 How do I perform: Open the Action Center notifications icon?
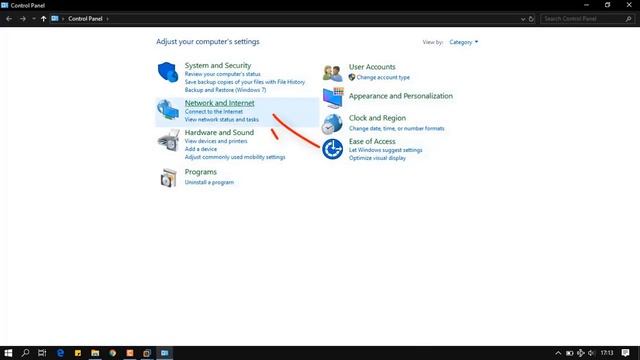pos(625,353)
